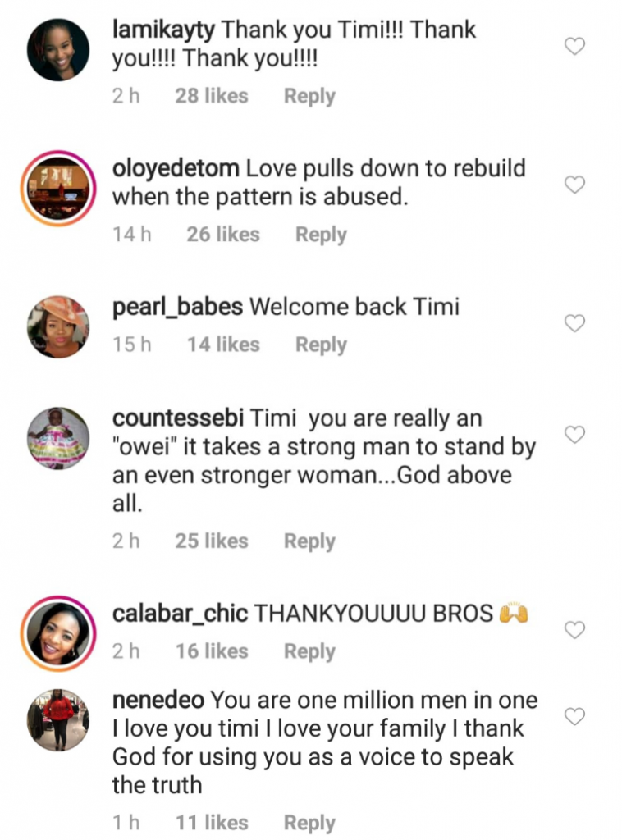
Task: Reply to countessebi's comment
Action: pyautogui.click(x=309, y=541)
